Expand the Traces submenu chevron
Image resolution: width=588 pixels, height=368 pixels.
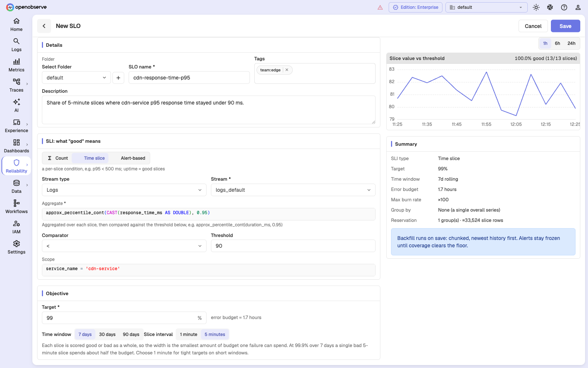[27, 84]
